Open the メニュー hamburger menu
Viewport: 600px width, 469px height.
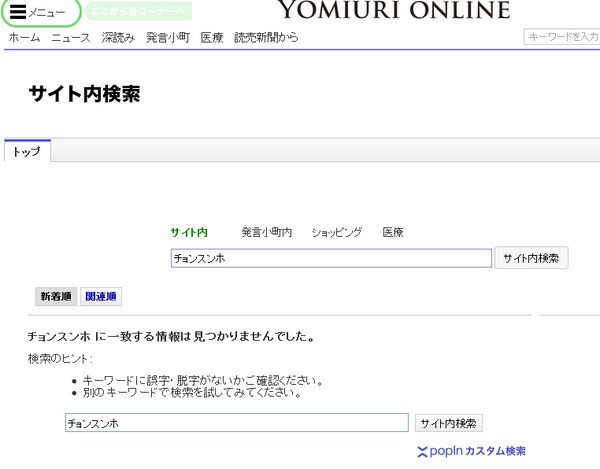[x=38, y=12]
